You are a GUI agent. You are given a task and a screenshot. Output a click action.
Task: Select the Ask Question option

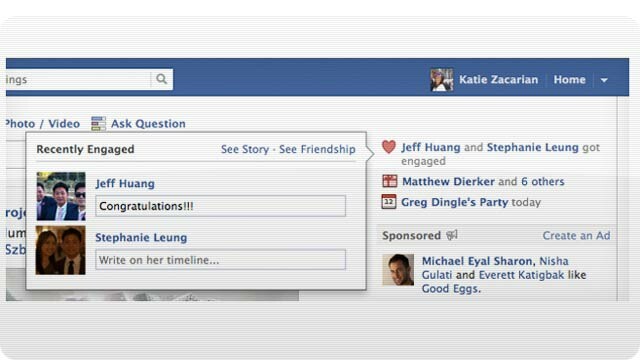(148, 124)
